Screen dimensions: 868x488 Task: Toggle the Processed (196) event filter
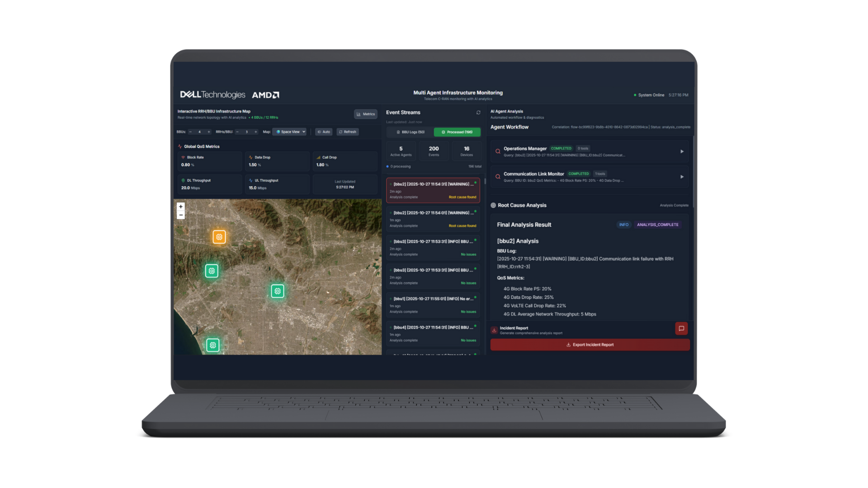click(x=457, y=131)
